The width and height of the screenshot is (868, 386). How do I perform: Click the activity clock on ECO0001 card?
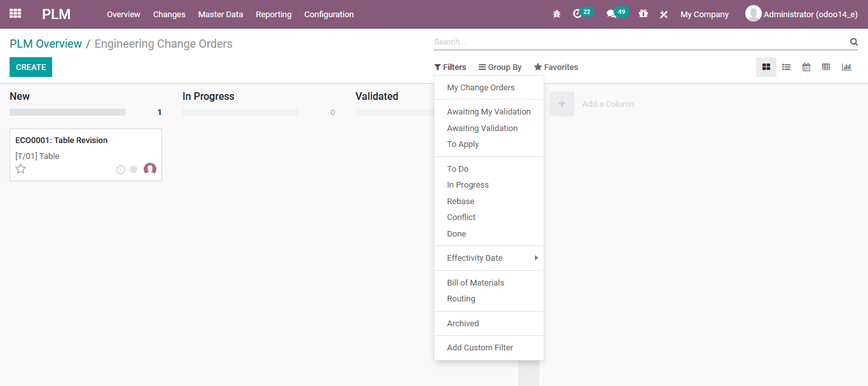coord(120,170)
